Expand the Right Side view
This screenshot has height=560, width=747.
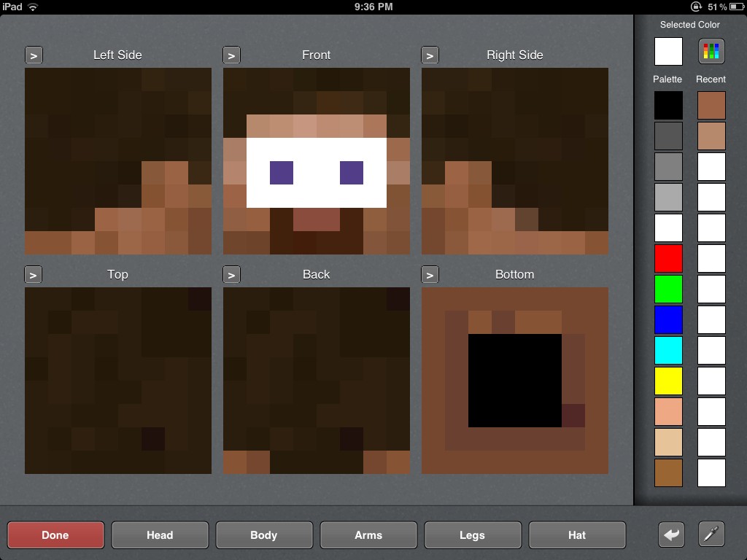click(430, 54)
